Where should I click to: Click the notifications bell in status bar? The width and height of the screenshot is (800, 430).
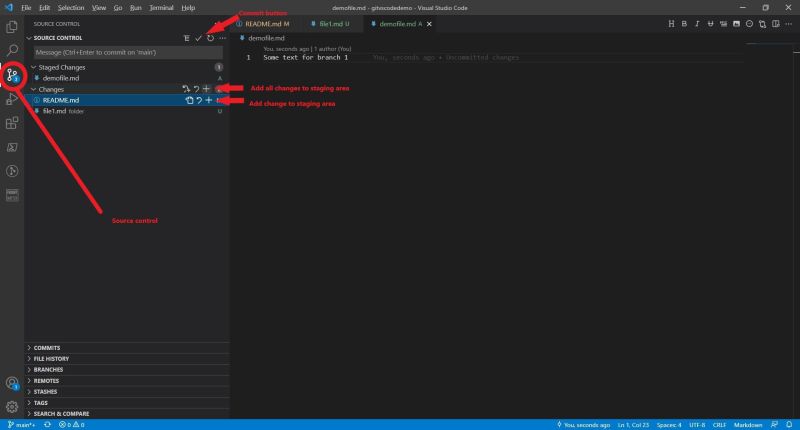pos(789,424)
